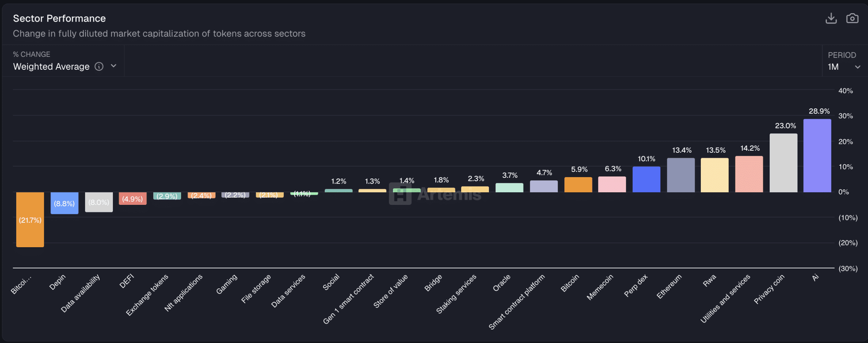Click the Rwa bar at 13.5%

pos(714,175)
